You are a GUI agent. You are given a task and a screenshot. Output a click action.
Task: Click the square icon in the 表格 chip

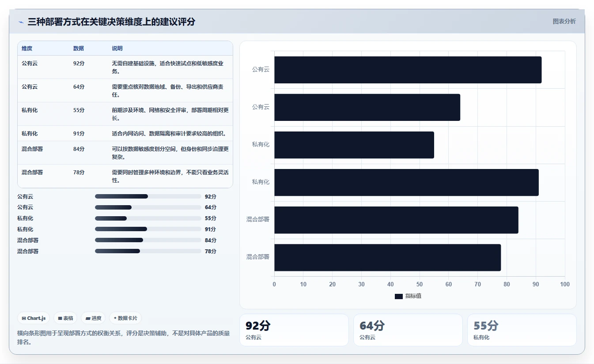coord(60,318)
